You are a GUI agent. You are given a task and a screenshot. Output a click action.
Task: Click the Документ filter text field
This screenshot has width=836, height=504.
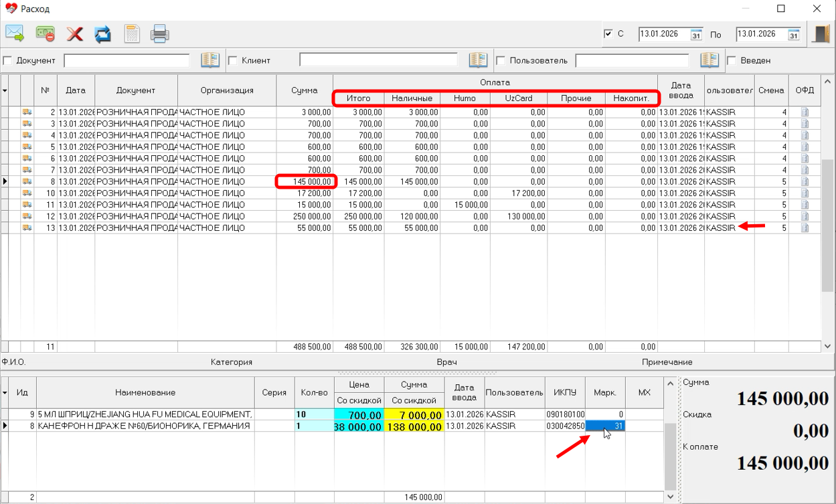[127, 61]
